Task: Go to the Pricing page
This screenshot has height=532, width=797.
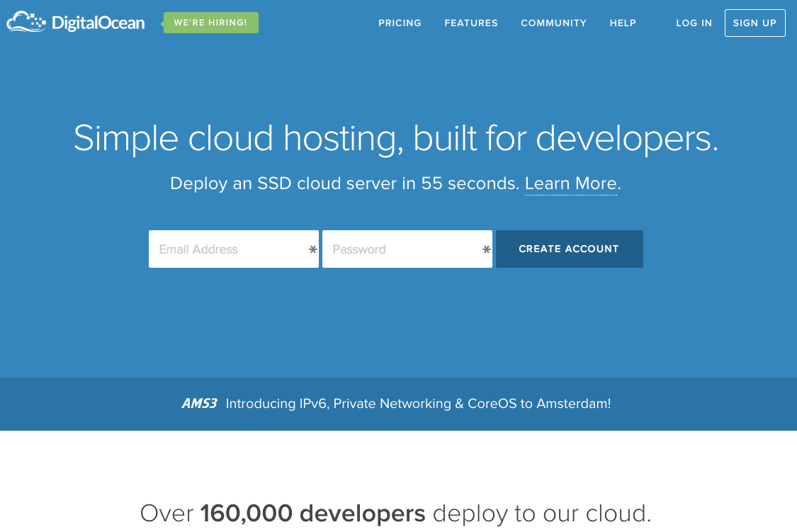Action: point(400,23)
